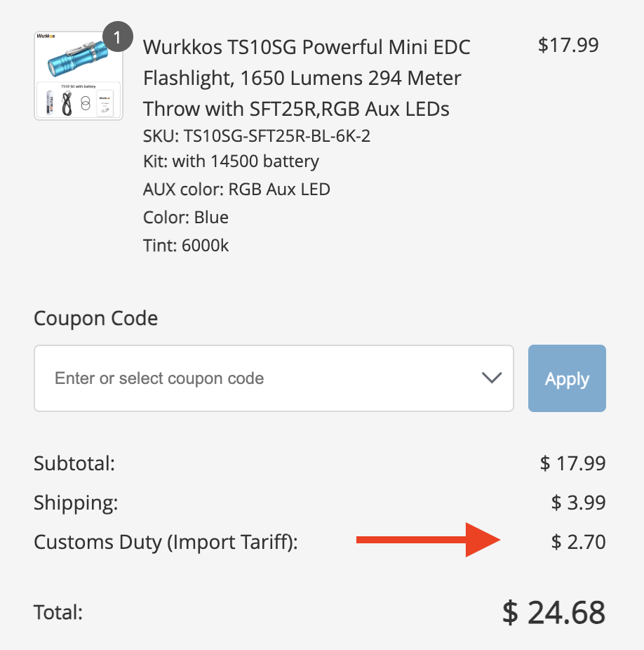Click the Total label
644x650 pixels.
tap(58, 613)
